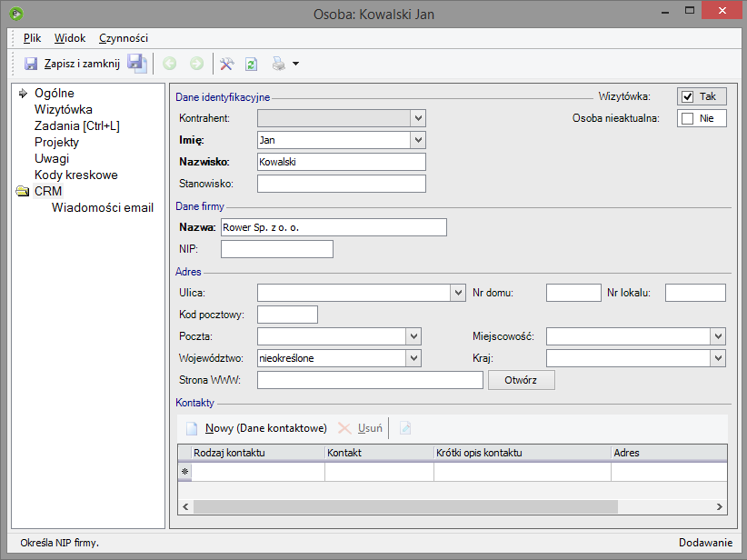Image resolution: width=747 pixels, height=560 pixels.
Task: Select Wizytówka in the navigation tree
Action: tap(64, 110)
